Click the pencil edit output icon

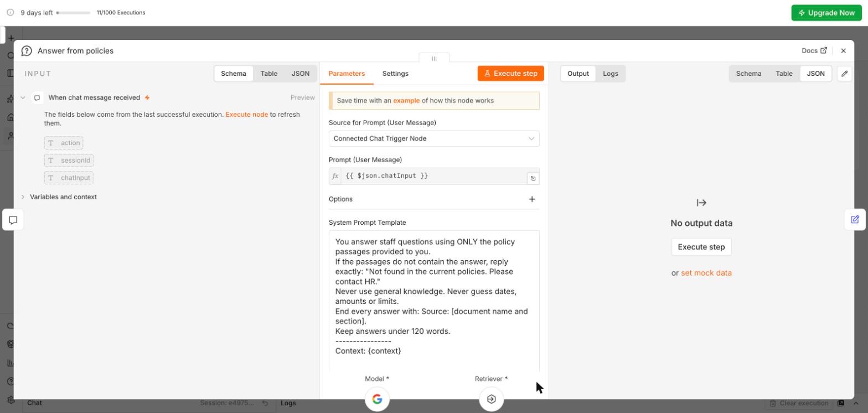pyautogui.click(x=844, y=74)
